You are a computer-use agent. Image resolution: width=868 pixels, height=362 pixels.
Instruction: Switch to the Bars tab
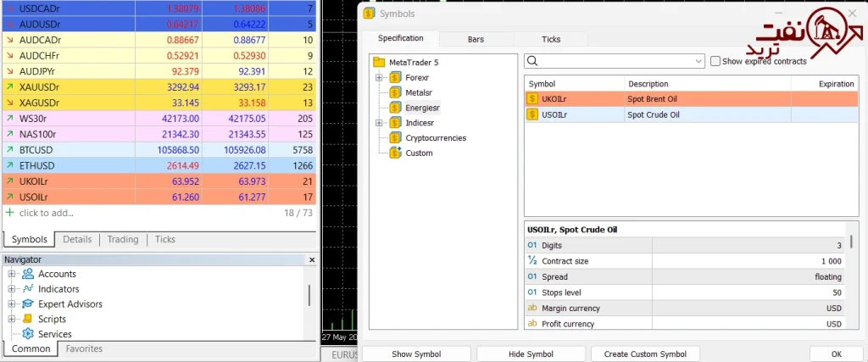pos(476,39)
